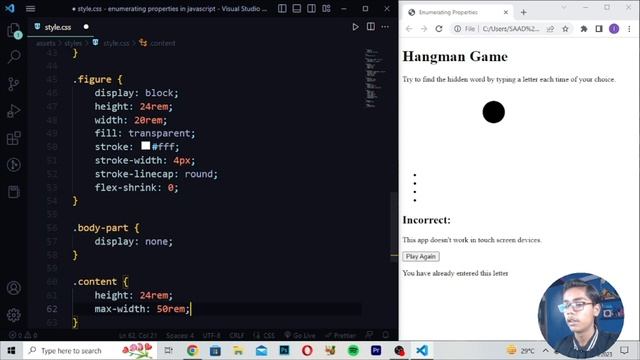Open the Manage gear in VS Code
This screenshot has height=360, width=640.
tap(14, 315)
